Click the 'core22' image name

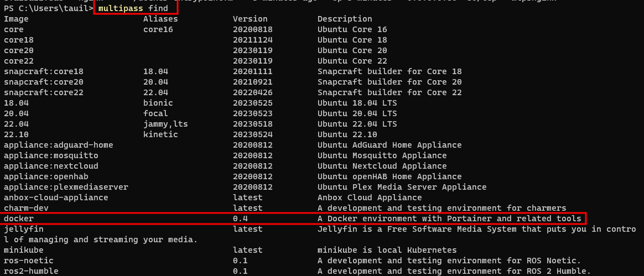(x=18, y=61)
